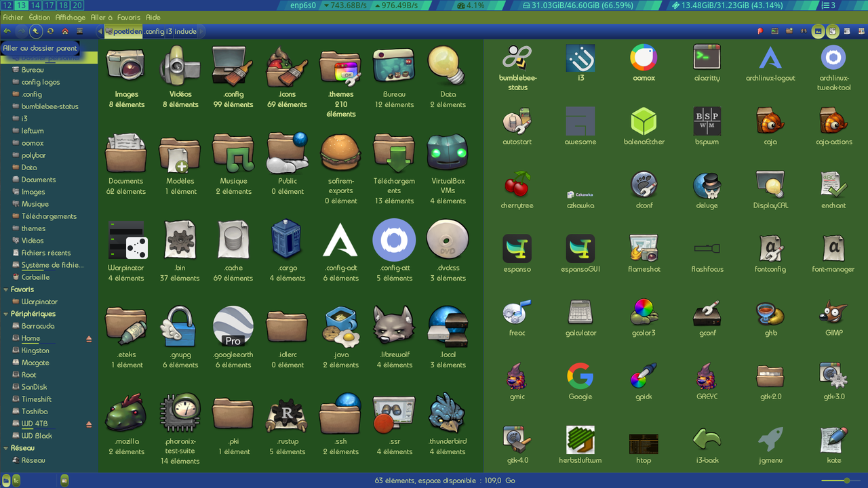Switch to list view mode

(x=847, y=31)
